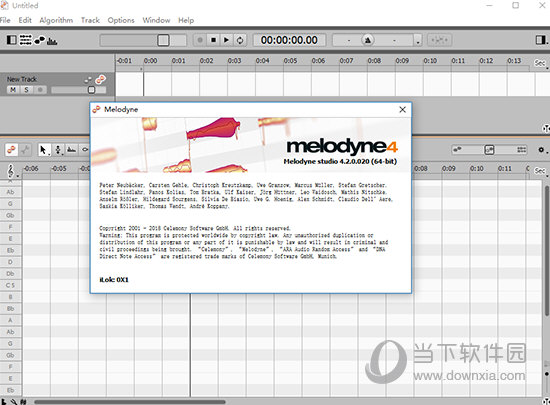
Task: Open the Algorithm menu
Action: [x=56, y=20]
